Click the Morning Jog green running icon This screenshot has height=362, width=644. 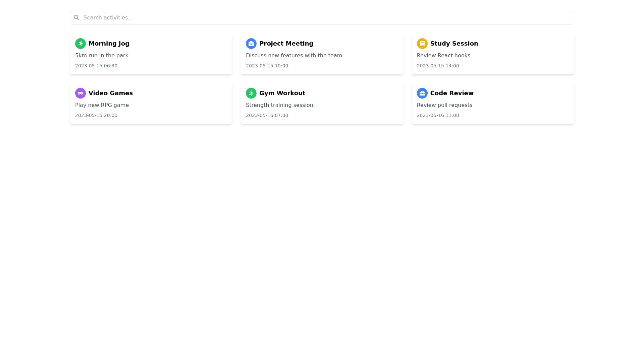[x=80, y=44]
